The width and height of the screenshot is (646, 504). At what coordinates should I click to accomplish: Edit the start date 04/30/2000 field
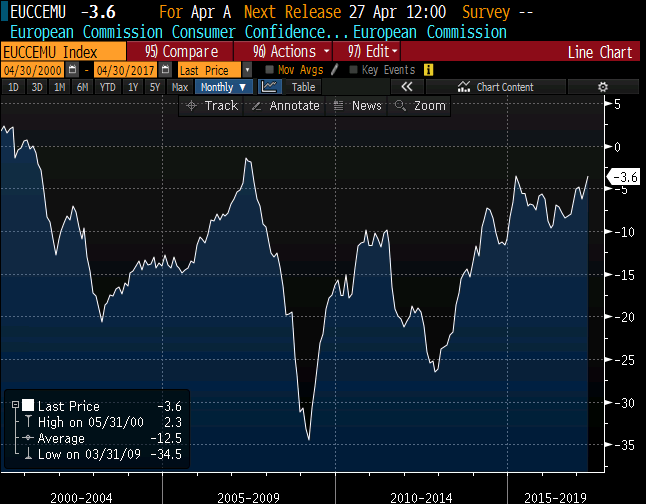33,70
